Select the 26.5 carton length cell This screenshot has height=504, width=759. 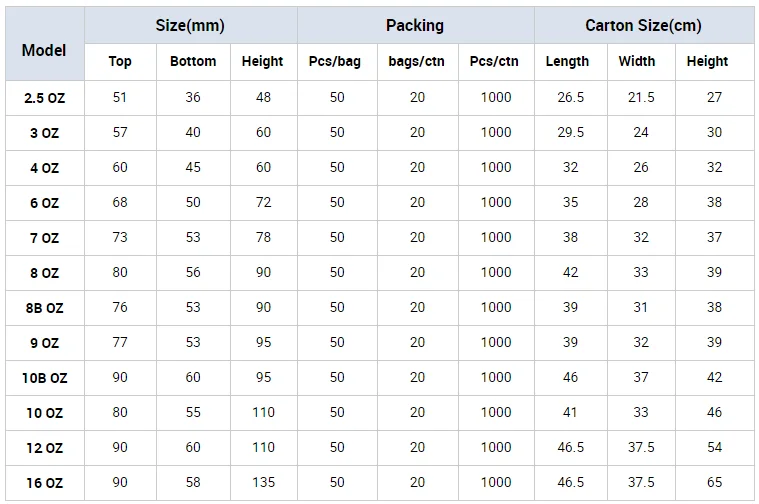click(570, 97)
